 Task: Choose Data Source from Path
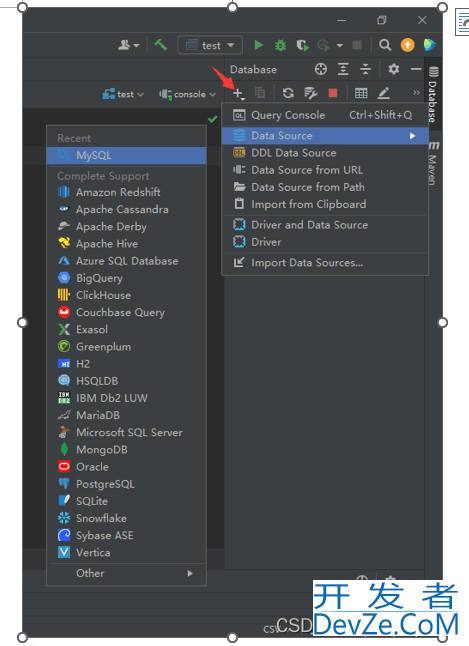(325, 187)
